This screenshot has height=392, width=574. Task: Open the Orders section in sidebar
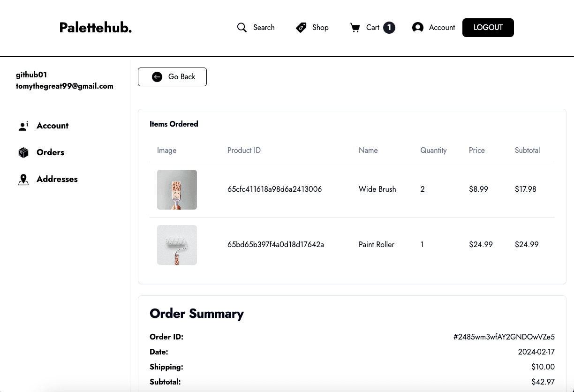tap(50, 152)
